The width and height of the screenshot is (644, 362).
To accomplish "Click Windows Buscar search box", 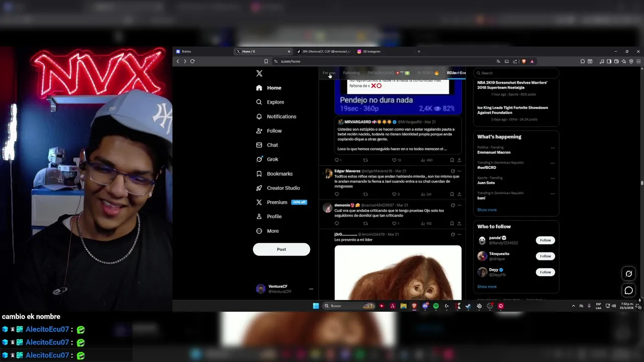I will click(x=350, y=306).
